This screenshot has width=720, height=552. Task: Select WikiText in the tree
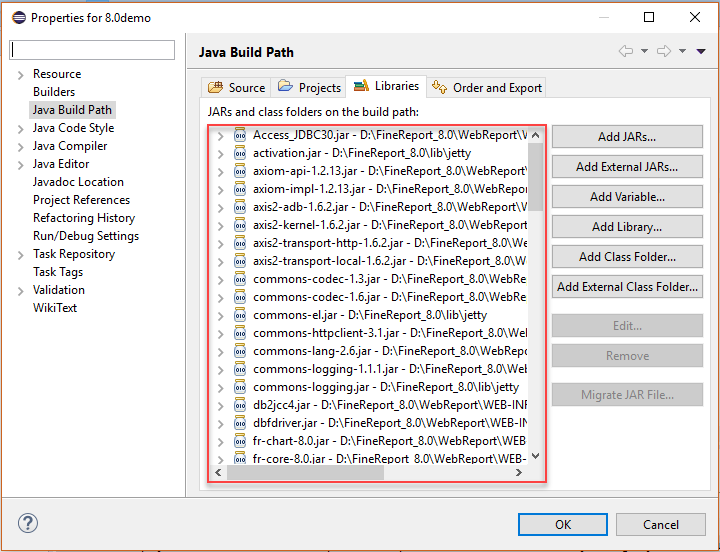(x=55, y=308)
